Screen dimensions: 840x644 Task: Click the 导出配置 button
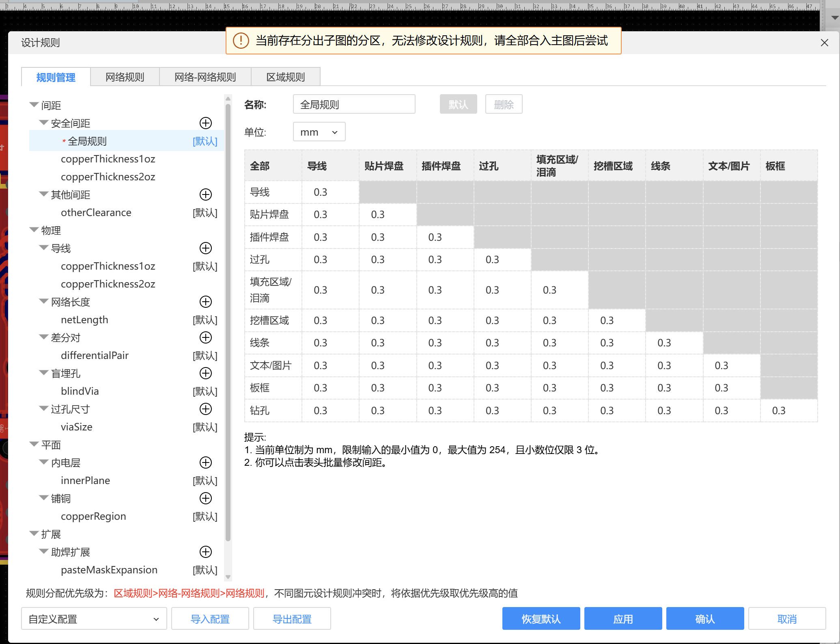point(292,619)
